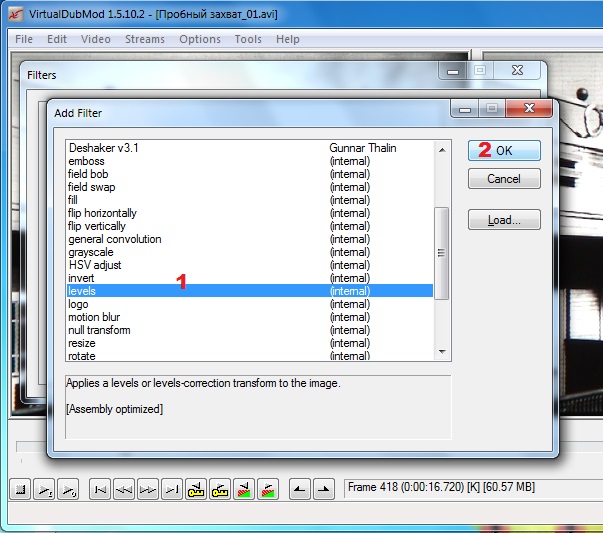The height and width of the screenshot is (533, 603).
Task: Go to the previous keyframe (yellow key)
Action: (196, 489)
